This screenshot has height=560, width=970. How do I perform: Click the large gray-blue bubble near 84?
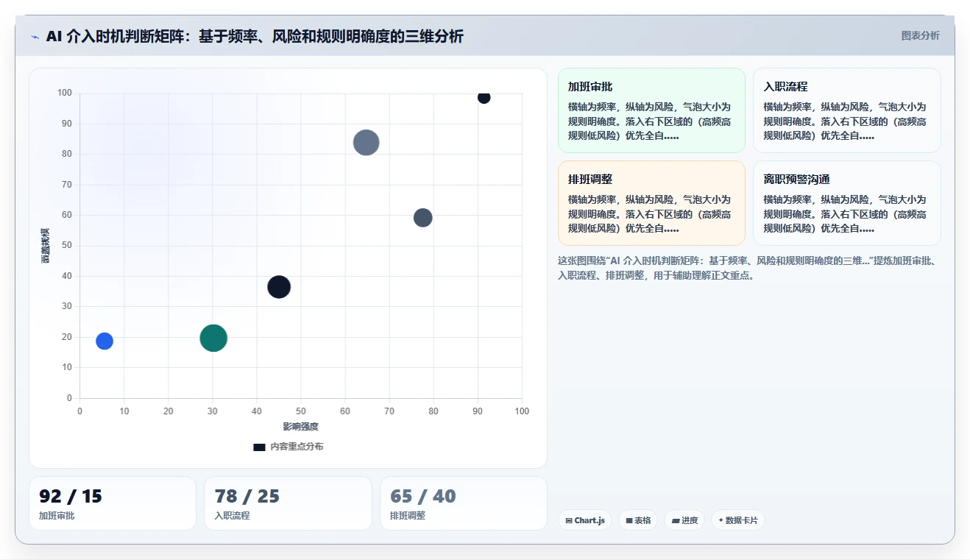pyautogui.click(x=366, y=143)
